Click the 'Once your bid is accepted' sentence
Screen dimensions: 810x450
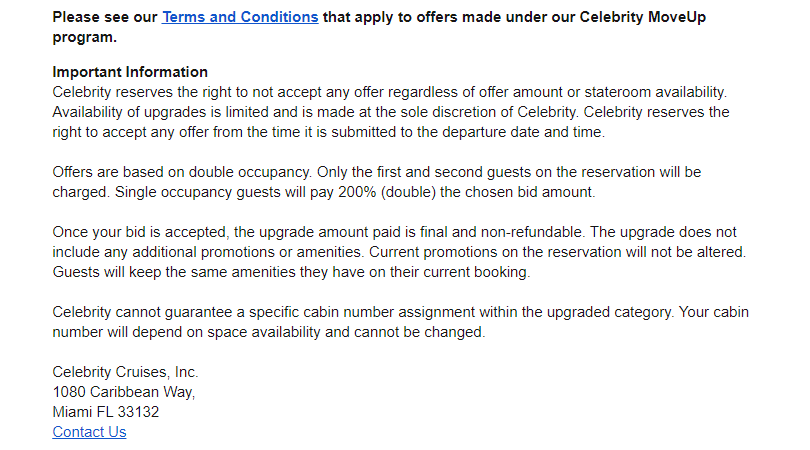[319, 232]
